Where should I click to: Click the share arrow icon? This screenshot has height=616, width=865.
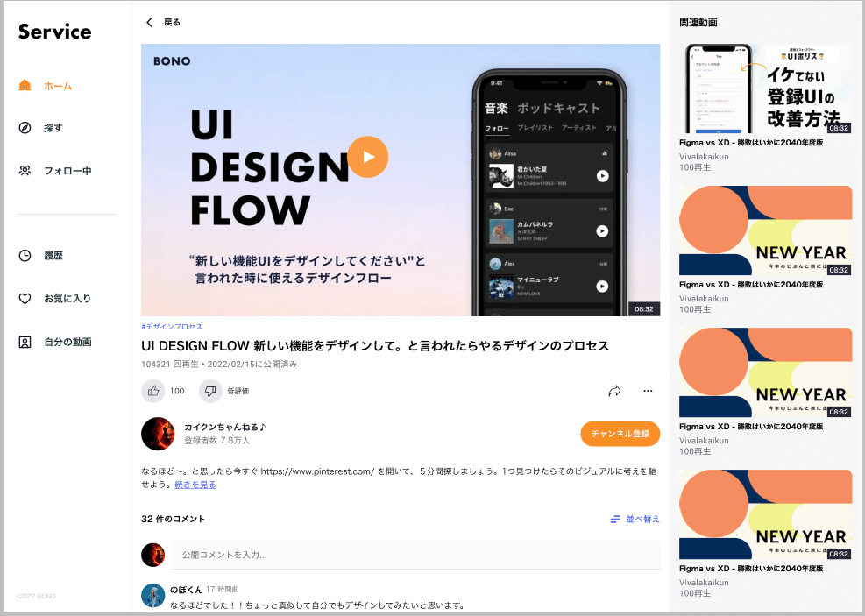tap(614, 391)
